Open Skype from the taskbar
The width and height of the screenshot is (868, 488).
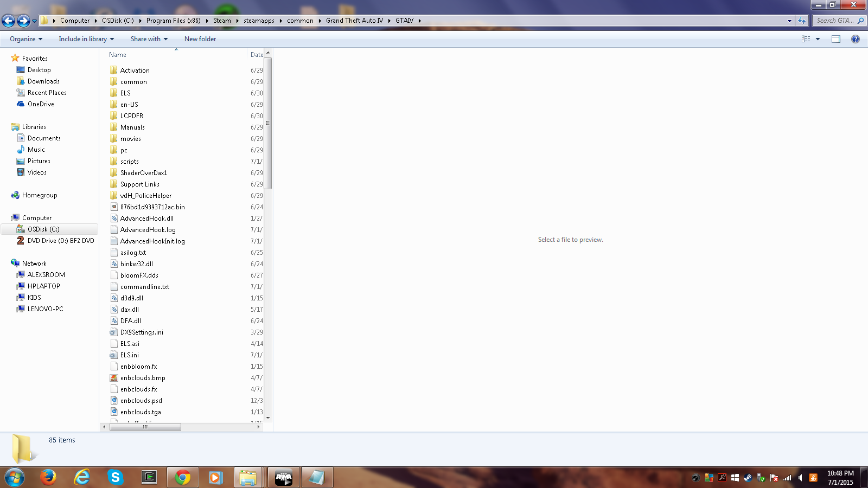click(115, 478)
